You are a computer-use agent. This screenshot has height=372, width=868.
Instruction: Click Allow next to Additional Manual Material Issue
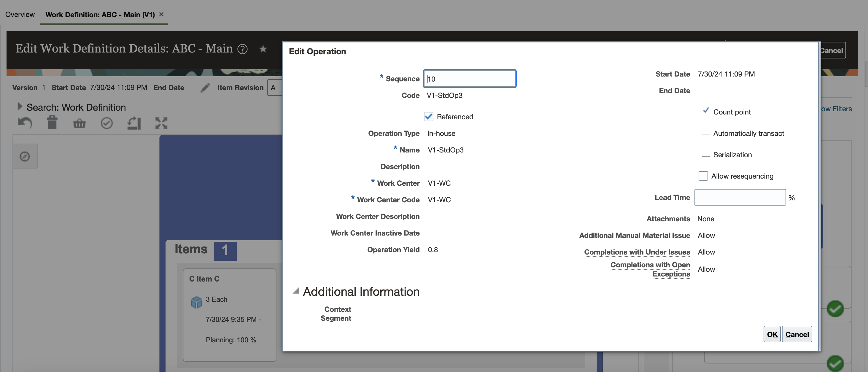coord(706,235)
